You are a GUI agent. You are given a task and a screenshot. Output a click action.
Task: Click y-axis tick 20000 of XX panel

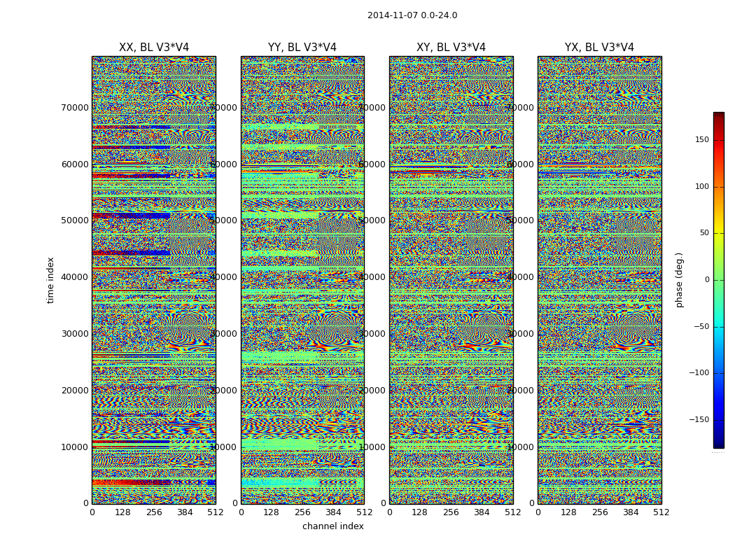[74, 391]
